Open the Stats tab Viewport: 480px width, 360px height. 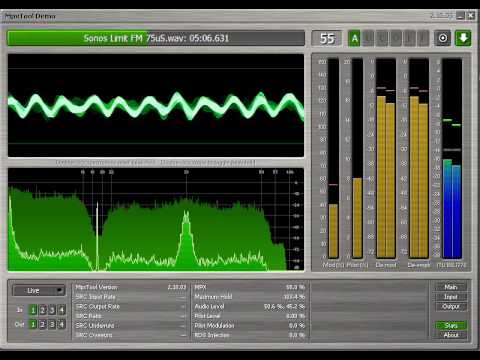click(x=451, y=325)
